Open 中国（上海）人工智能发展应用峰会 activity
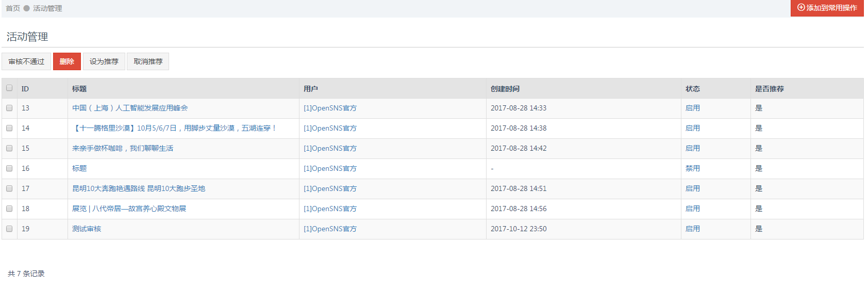868x287 pixels. 130,108
